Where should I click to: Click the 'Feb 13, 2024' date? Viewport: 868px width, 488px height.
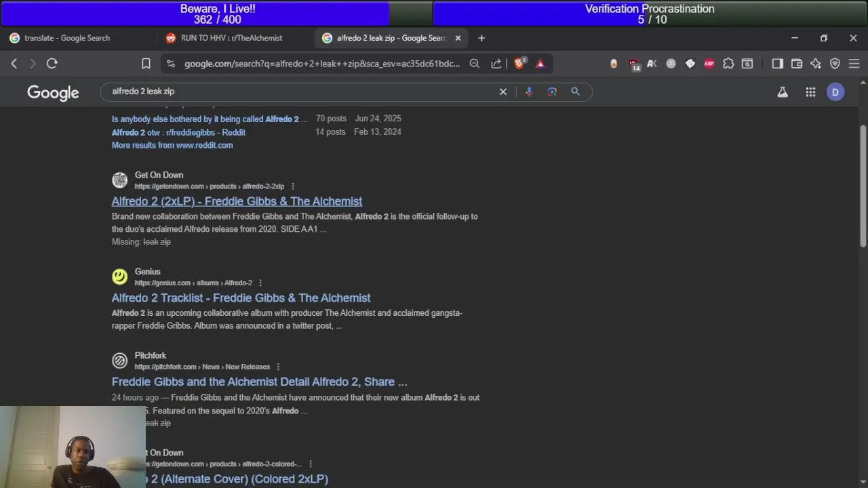coord(378,131)
